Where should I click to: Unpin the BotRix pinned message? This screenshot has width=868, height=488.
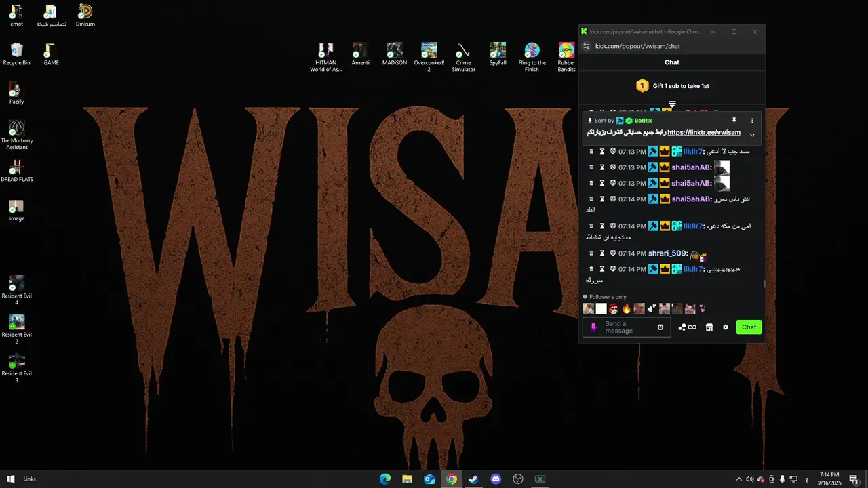coord(734,121)
